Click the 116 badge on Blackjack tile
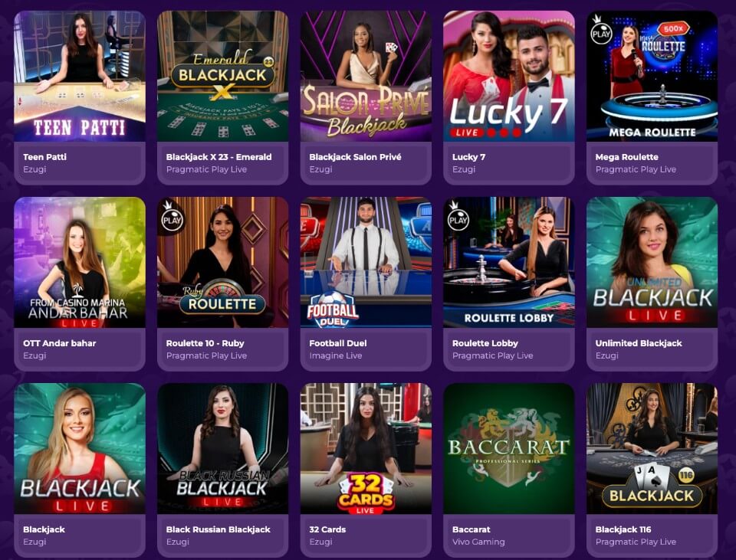 point(685,475)
